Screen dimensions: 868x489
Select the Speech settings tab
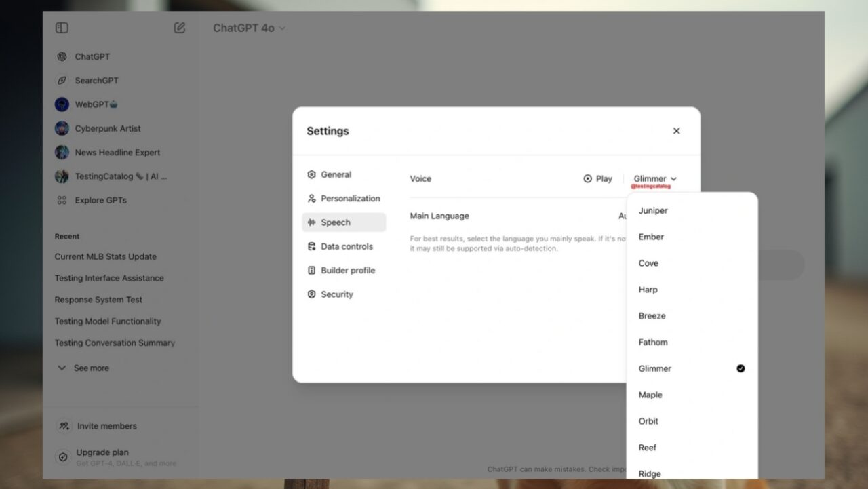344,222
